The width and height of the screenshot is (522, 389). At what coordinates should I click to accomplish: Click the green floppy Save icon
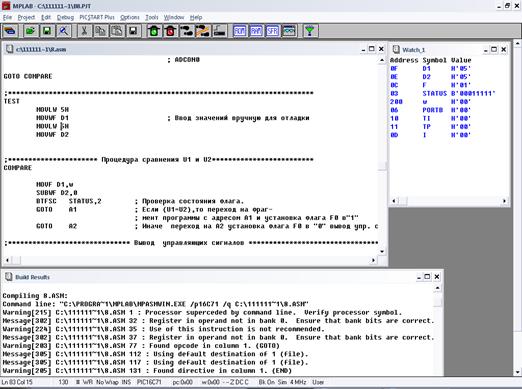(x=47, y=31)
